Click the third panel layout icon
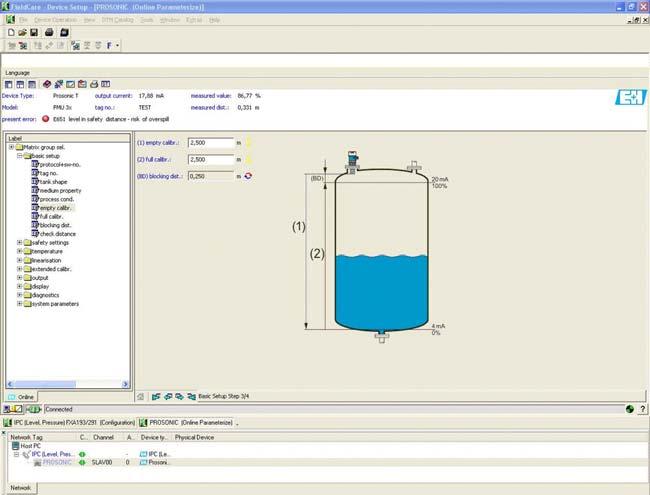The width and height of the screenshot is (650, 495). (x=32, y=84)
